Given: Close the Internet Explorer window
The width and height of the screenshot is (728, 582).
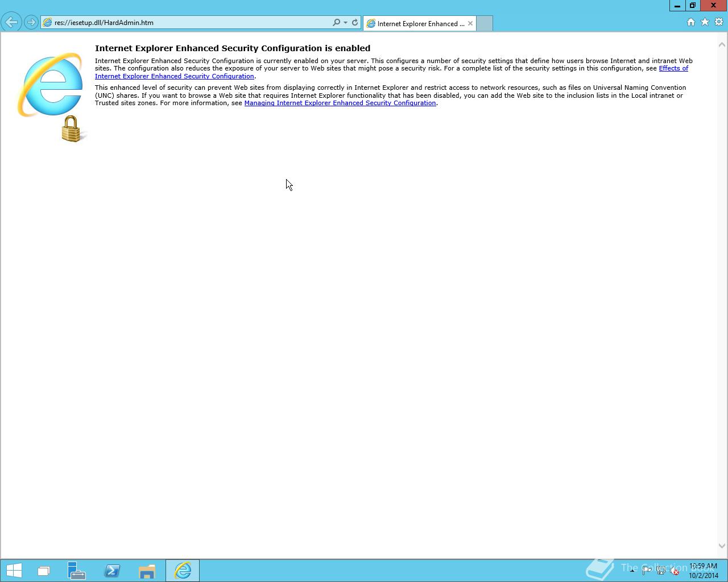Looking at the screenshot, I should click(x=713, y=5).
